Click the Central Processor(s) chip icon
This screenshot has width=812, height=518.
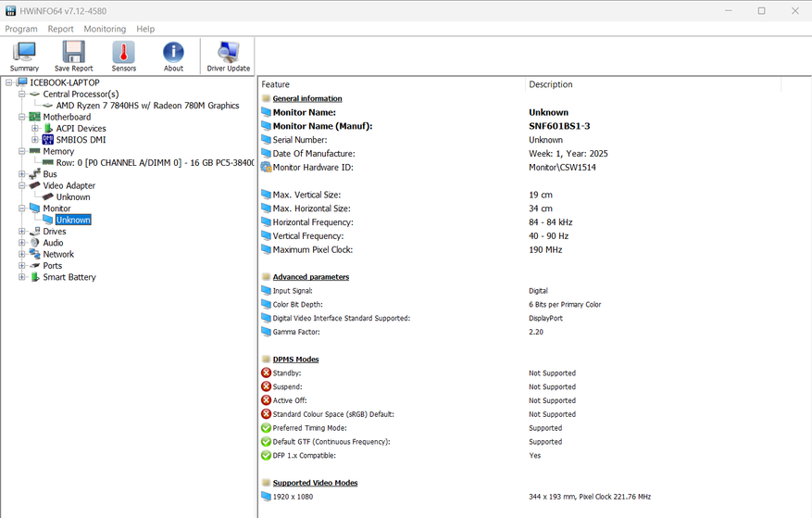pos(34,94)
